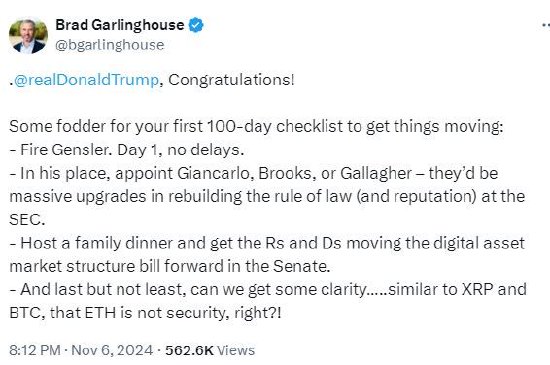Click the Nov 6, 2024 date
Screen dimensions: 550x365
point(112,350)
